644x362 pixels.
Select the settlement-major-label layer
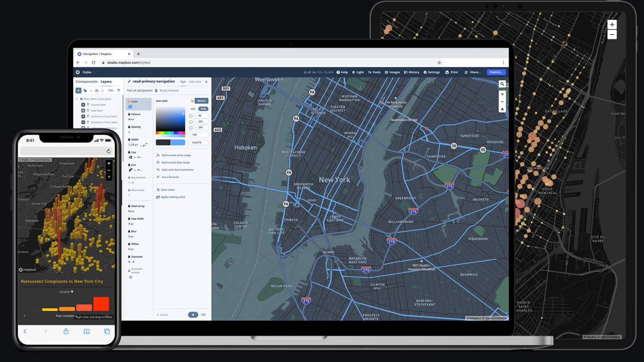click(104, 116)
